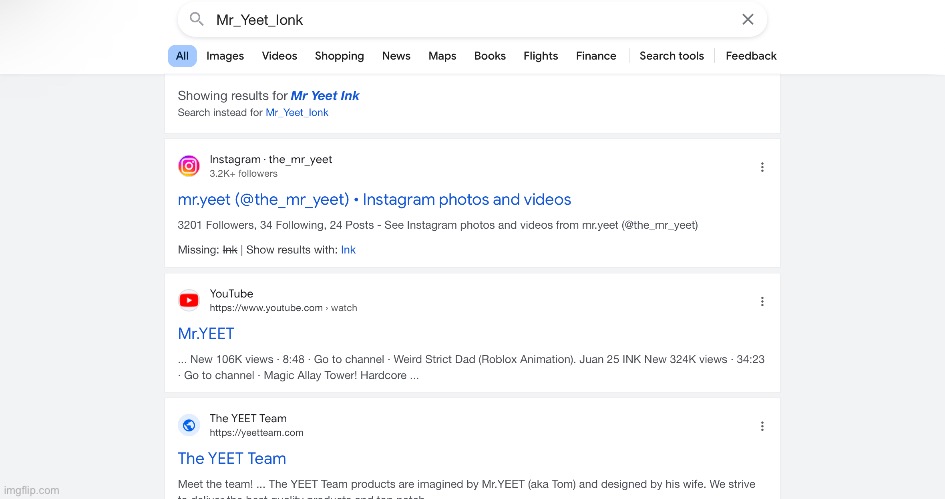The width and height of the screenshot is (945, 499).
Task: Open more options for YouTube result
Action: tap(762, 301)
